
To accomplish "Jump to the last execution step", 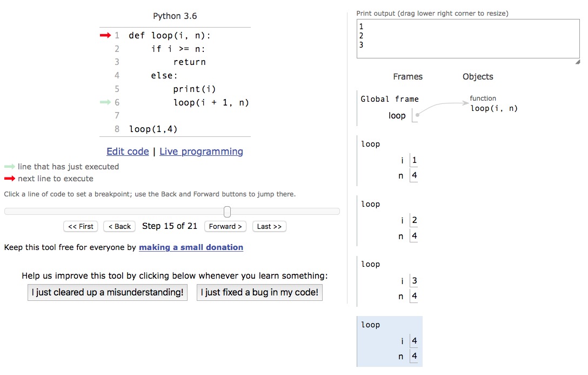I will [269, 226].
